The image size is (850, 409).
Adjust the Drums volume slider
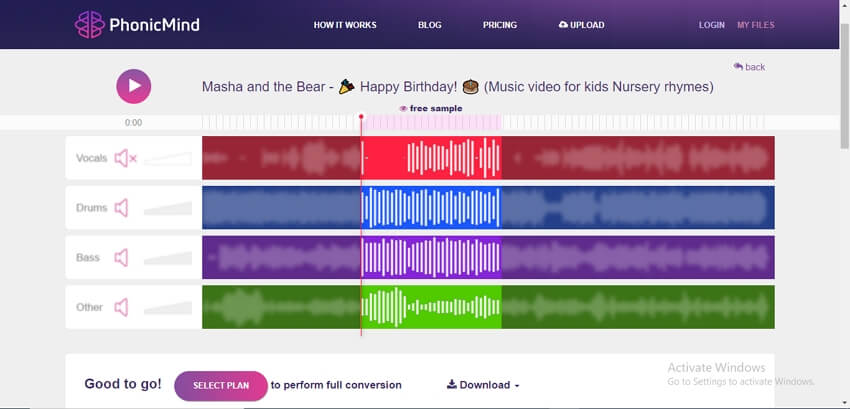[x=168, y=208]
